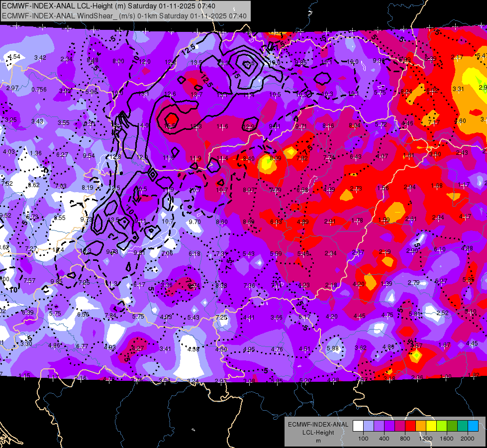This screenshot has height=448, width=487.
Task: Click the '400' legend scale label
Action: 384,439
